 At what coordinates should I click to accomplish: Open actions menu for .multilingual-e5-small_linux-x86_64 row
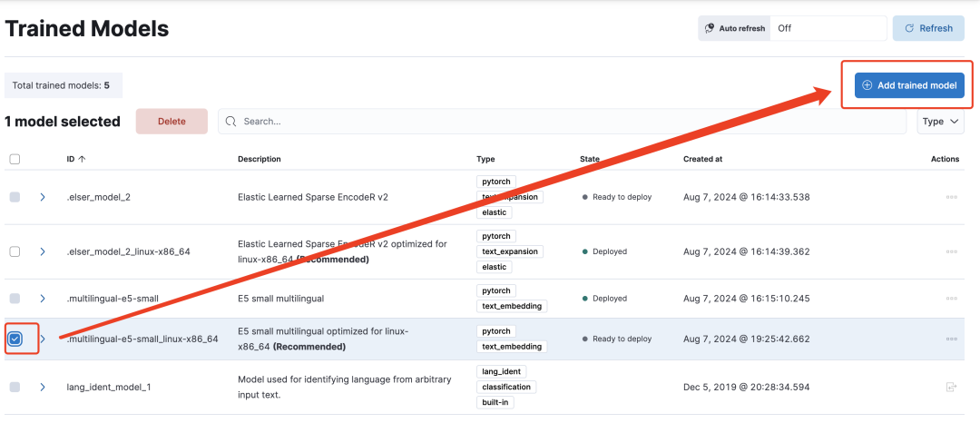click(951, 339)
